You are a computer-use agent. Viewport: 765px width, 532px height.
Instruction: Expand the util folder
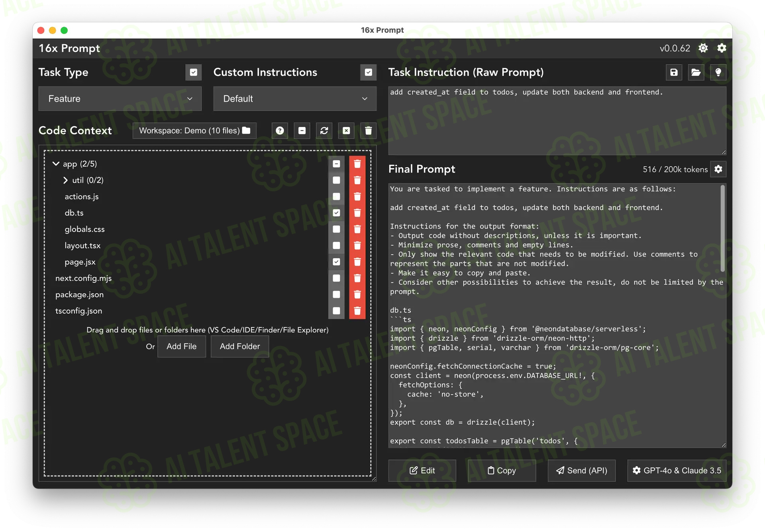pyautogui.click(x=65, y=180)
